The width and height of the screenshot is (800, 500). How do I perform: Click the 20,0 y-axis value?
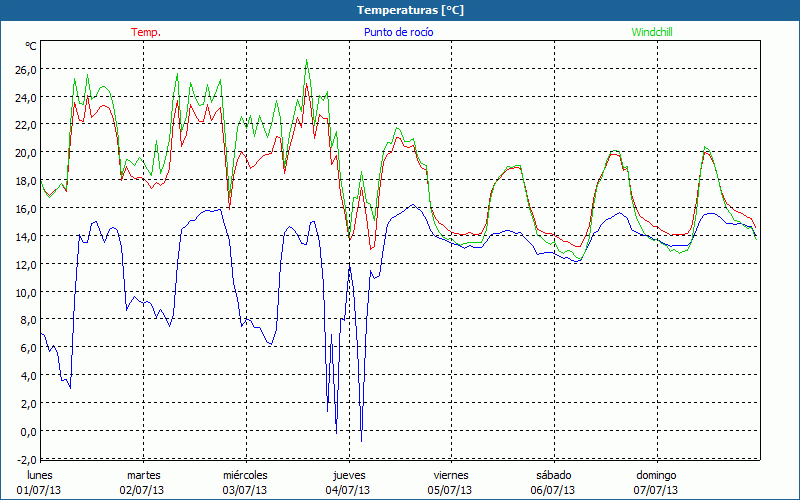(24, 153)
